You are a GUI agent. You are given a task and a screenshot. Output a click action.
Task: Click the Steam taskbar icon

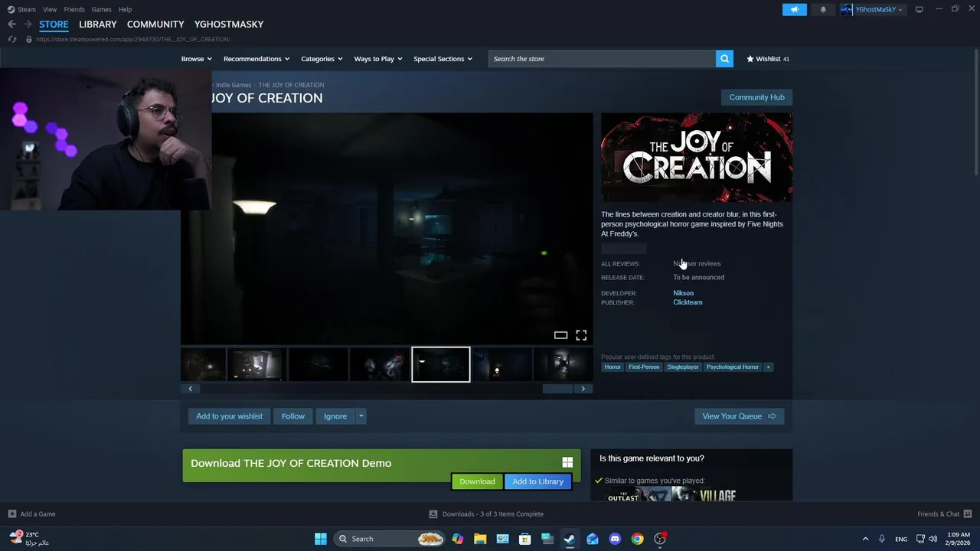570,539
